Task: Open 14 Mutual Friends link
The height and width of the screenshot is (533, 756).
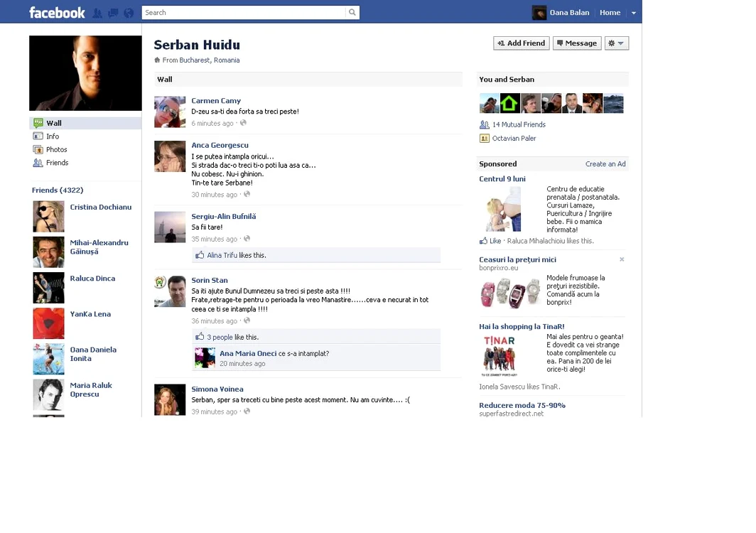Action: click(x=519, y=124)
